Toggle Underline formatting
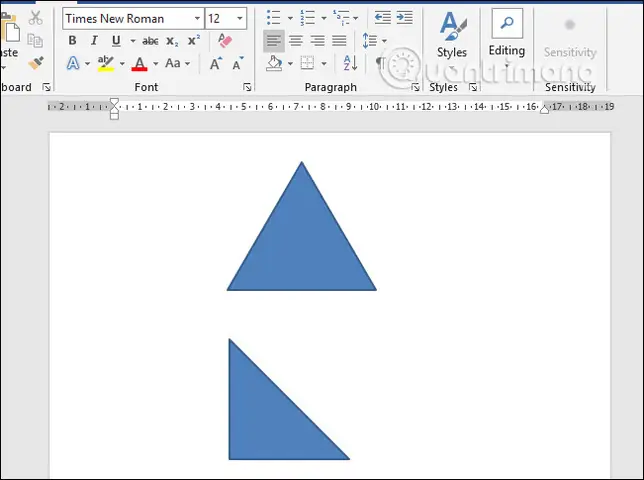The image size is (644, 480). click(116, 40)
